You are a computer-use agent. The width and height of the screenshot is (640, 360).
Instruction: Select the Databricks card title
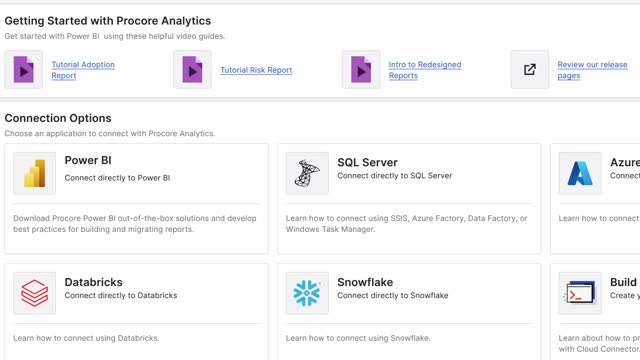point(93,282)
